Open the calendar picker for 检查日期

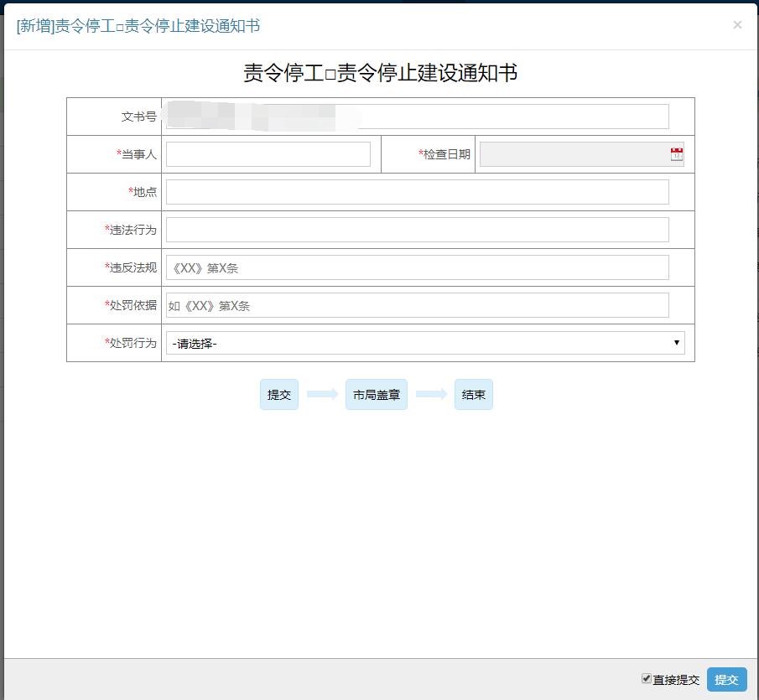pyautogui.click(x=676, y=154)
